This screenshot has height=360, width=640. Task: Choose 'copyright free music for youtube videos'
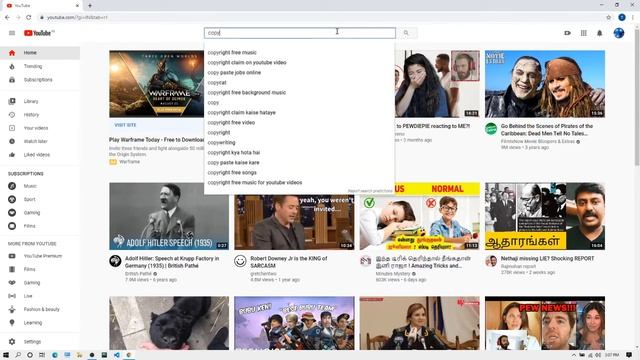[299, 182]
